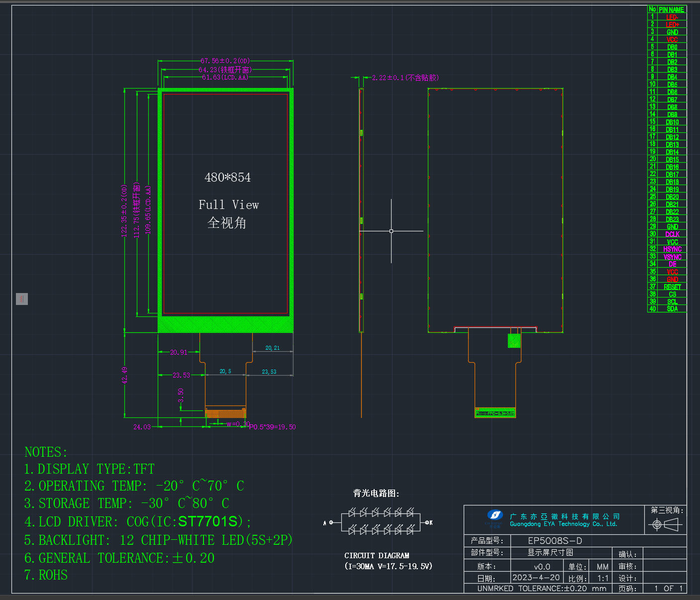Select the "24.03" dimension text

142,427
